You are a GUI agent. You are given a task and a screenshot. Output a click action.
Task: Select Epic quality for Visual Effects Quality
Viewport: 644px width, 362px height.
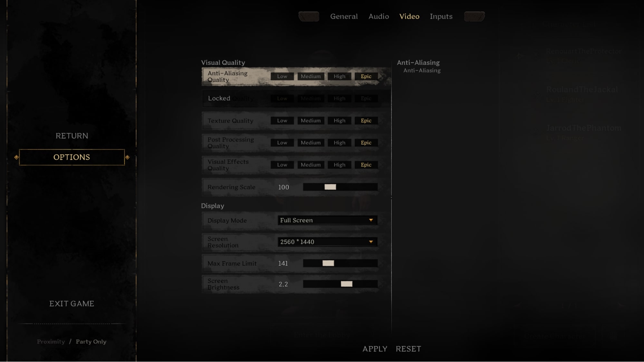365,164
